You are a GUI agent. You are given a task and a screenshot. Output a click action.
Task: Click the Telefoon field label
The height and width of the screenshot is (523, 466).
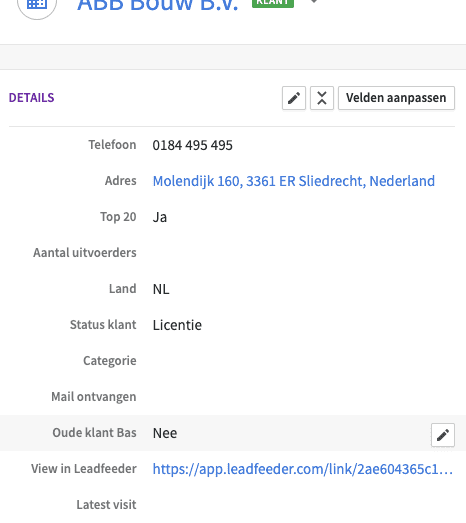click(112, 145)
